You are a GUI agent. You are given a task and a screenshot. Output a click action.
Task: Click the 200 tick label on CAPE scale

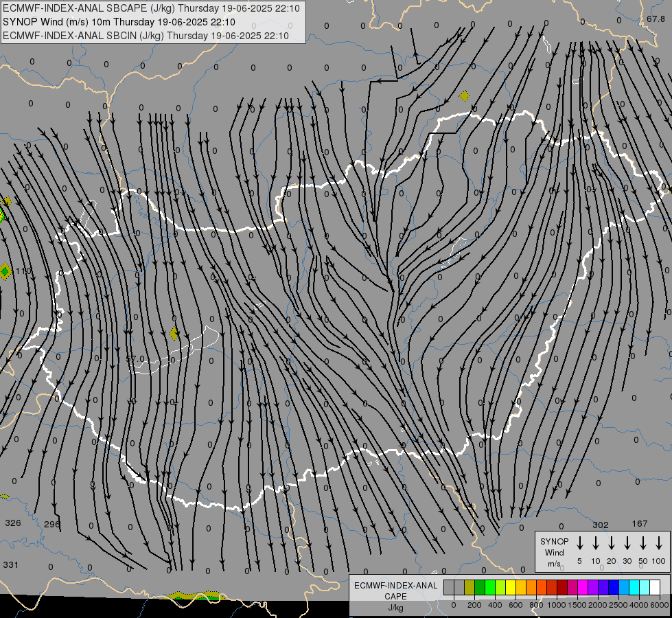click(474, 605)
